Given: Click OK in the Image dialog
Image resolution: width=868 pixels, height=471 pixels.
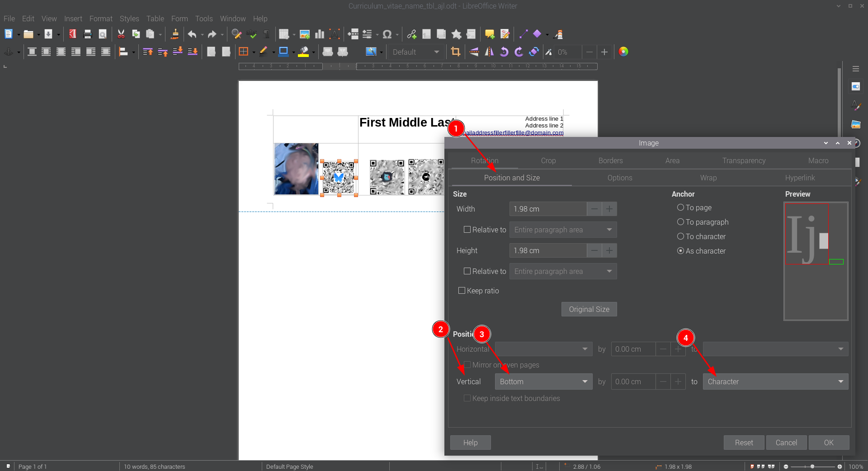Looking at the screenshot, I should (x=829, y=443).
